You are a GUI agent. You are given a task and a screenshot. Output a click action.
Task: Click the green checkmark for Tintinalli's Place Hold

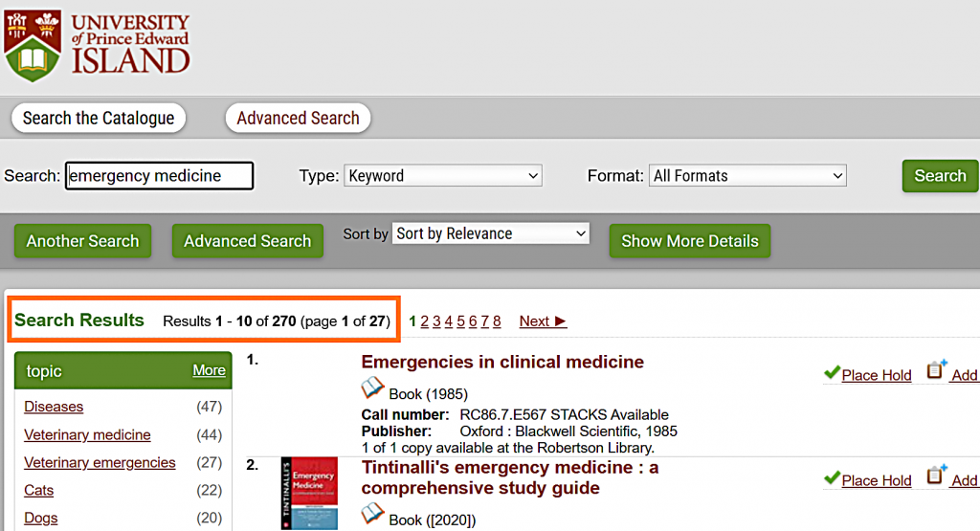(x=831, y=478)
